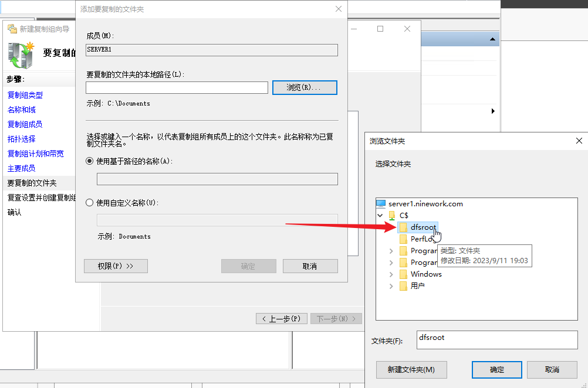The height and width of the screenshot is (388, 588).
Task: Select 使用基于路径的名称 radio option
Action: [90, 161]
